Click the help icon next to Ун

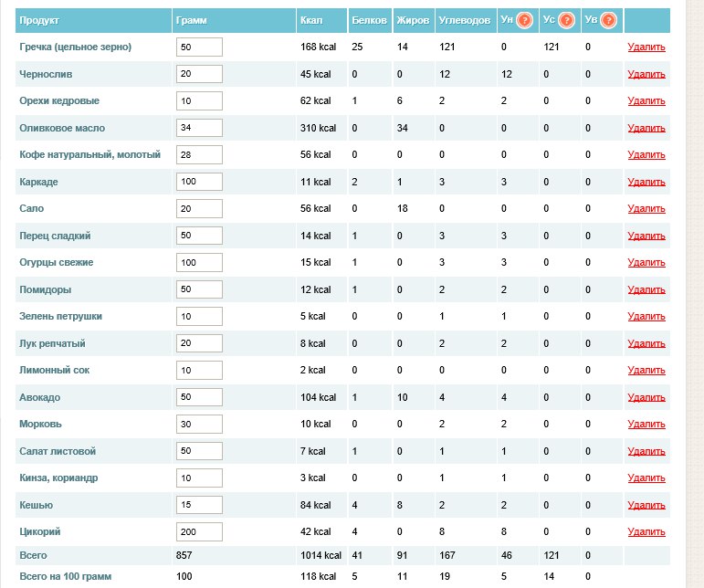coord(524,20)
